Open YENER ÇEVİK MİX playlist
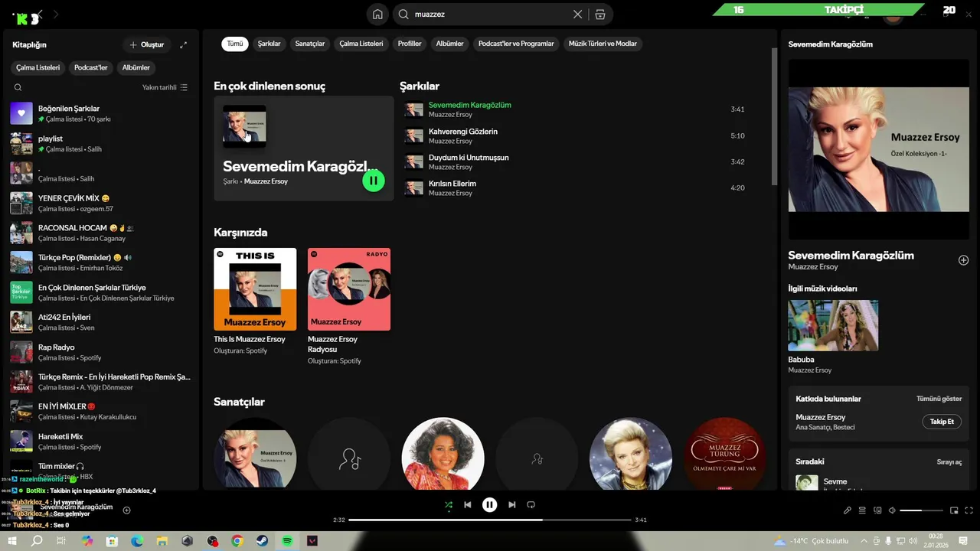Viewport: 980px width, 551px height. point(101,203)
